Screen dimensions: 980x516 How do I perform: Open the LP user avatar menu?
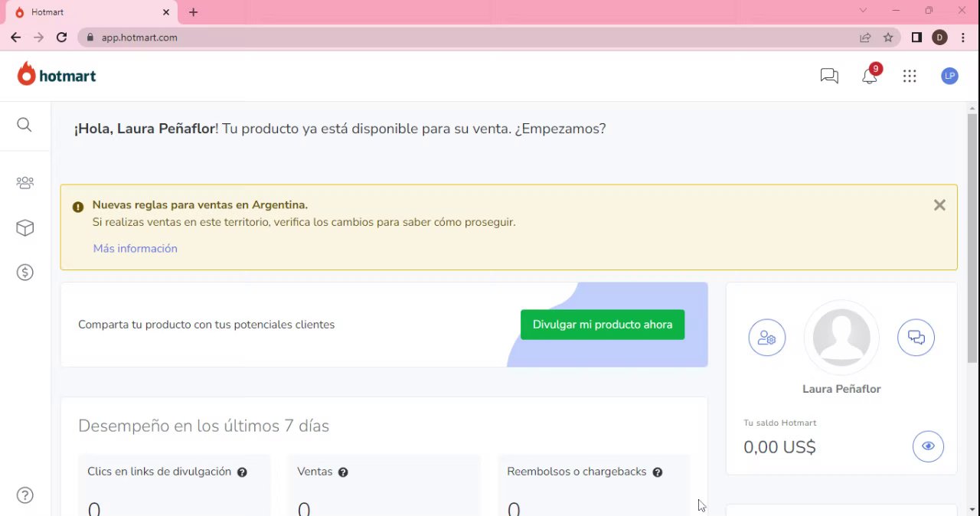[x=949, y=76]
